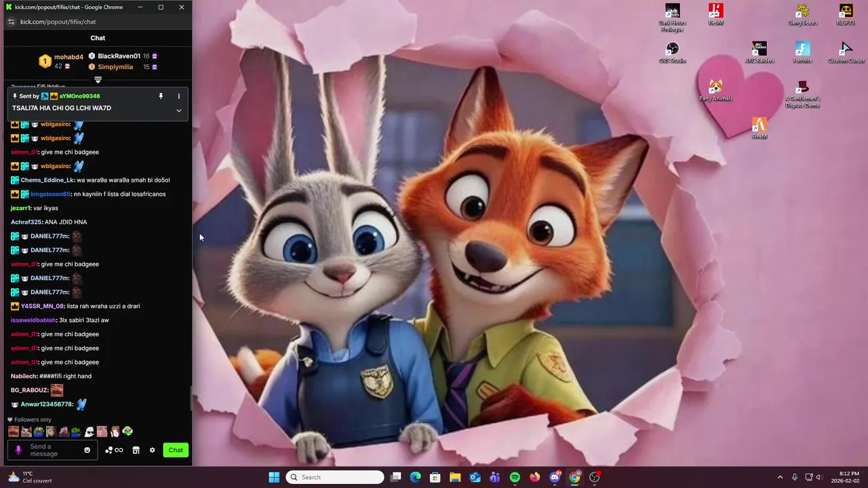
Task: Open Microsoft Teams from taskbar
Action: pyautogui.click(x=495, y=477)
